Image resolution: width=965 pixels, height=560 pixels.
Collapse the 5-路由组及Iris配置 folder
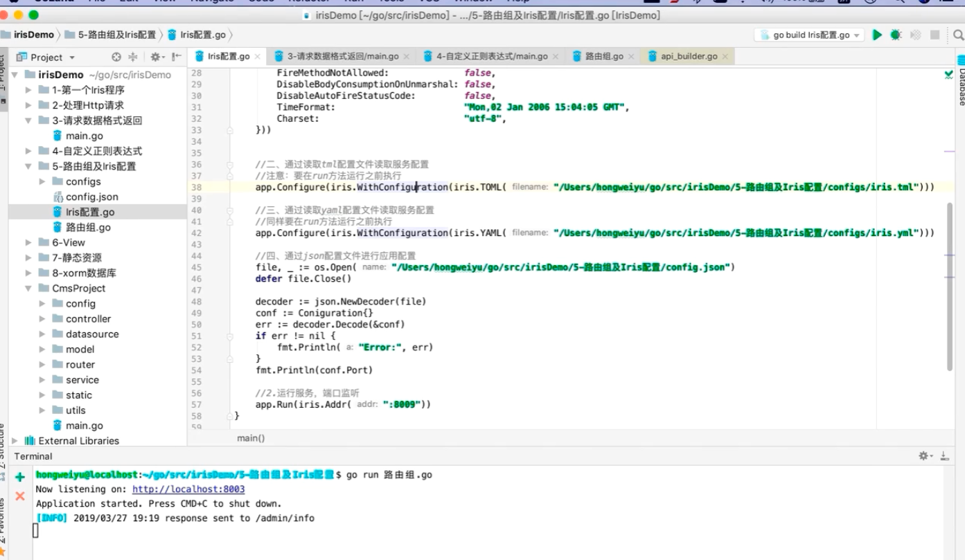pyautogui.click(x=28, y=167)
